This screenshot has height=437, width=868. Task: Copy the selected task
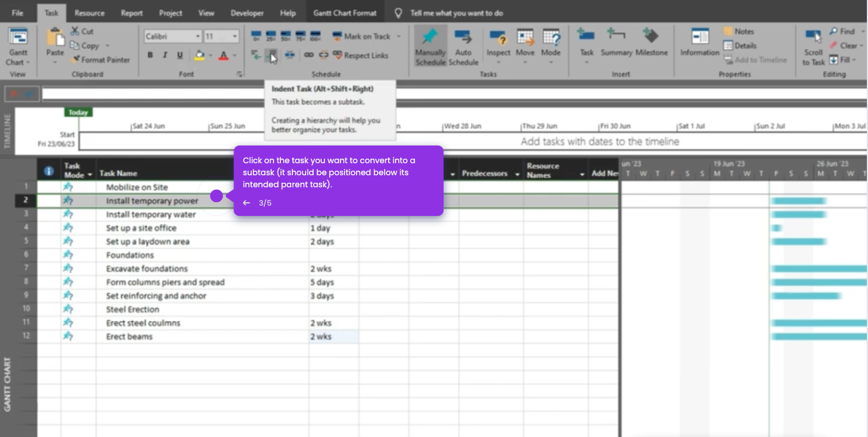[85, 45]
